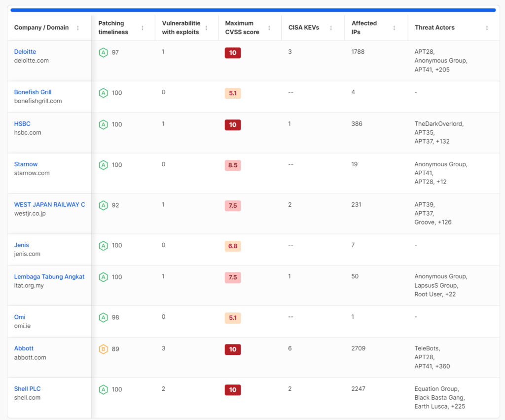Image resolution: width=505 pixels, height=420 pixels.
Task: Open the CISA KEVs column options menu
Action: 331,28
